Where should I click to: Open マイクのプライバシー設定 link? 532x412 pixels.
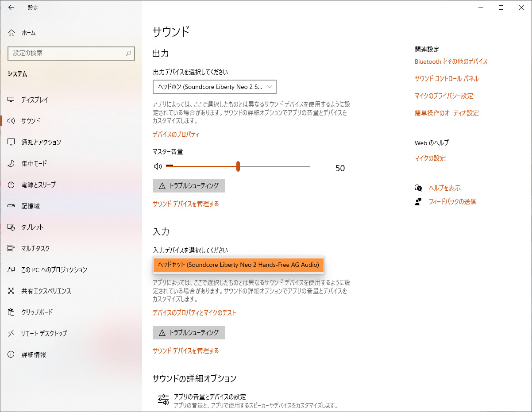[x=444, y=96]
